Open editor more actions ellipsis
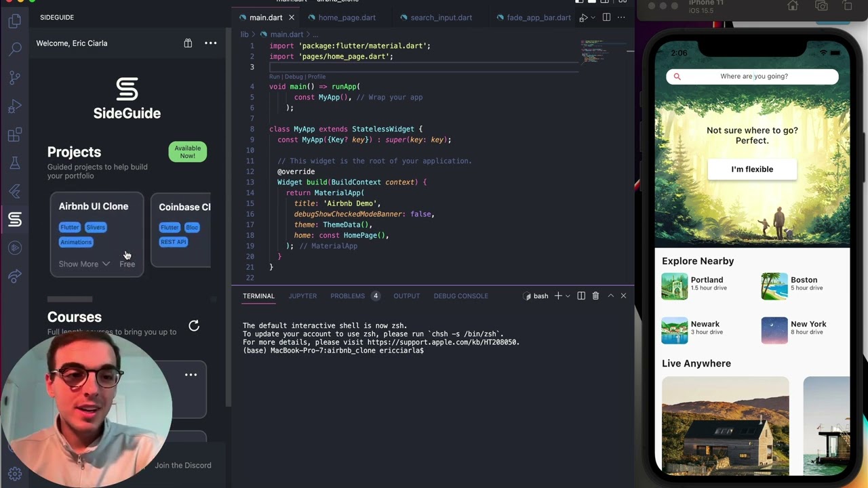 click(x=621, y=18)
